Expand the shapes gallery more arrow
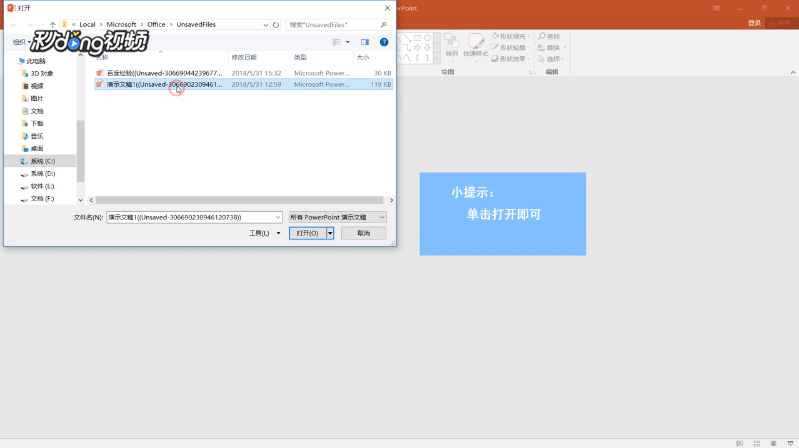799x448 pixels. 437,59
